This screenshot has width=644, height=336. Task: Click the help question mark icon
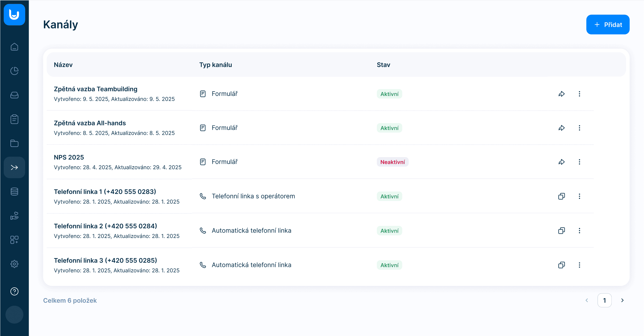pyautogui.click(x=14, y=291)
